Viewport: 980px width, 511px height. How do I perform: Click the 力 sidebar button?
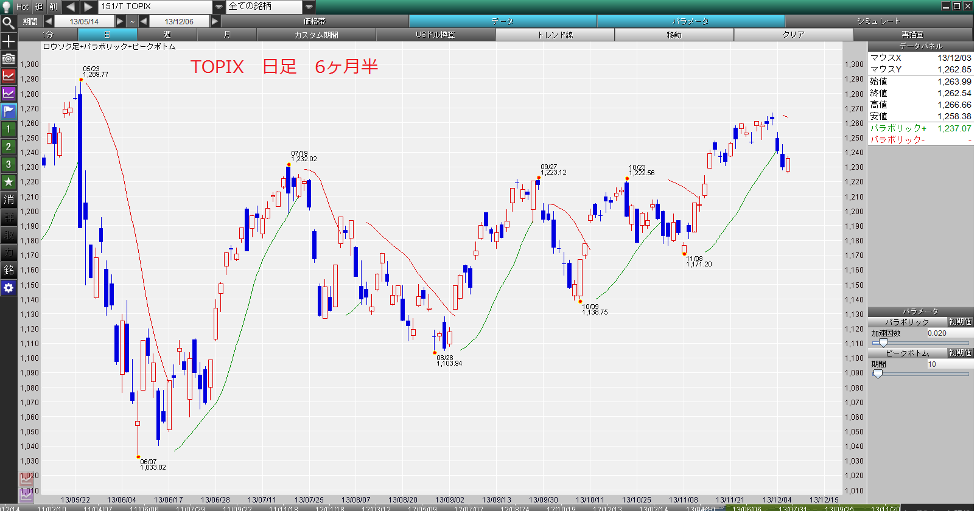click(9, 252)
